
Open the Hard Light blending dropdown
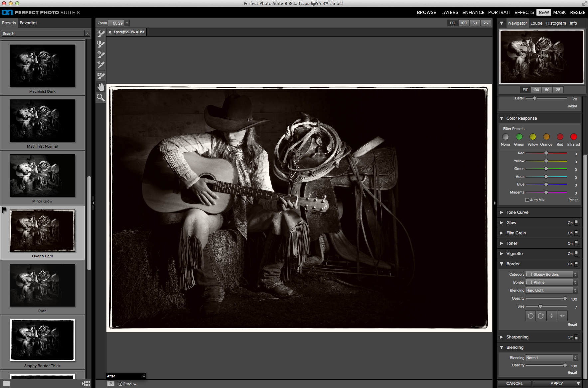pyautogui.click(x=552, y=290)
